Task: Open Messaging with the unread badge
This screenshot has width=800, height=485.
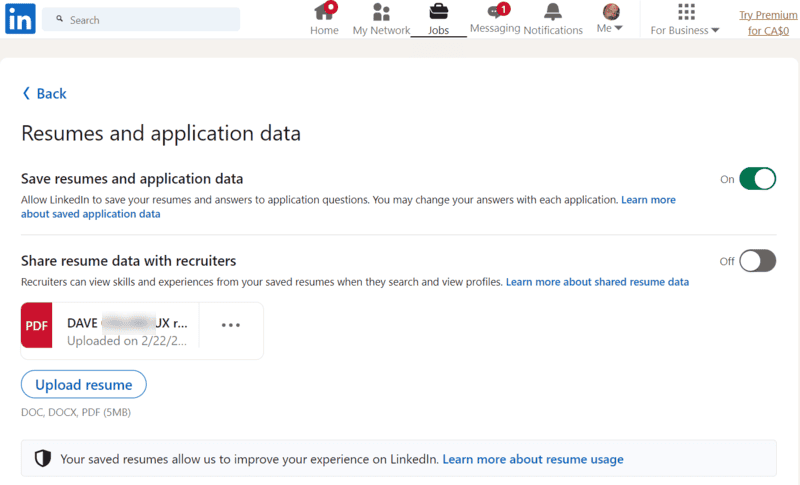Action: coord(495,18)
